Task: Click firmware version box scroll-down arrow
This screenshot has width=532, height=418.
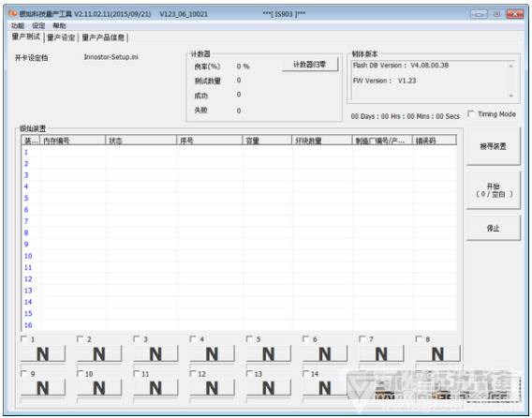Action: click(511, 97)
